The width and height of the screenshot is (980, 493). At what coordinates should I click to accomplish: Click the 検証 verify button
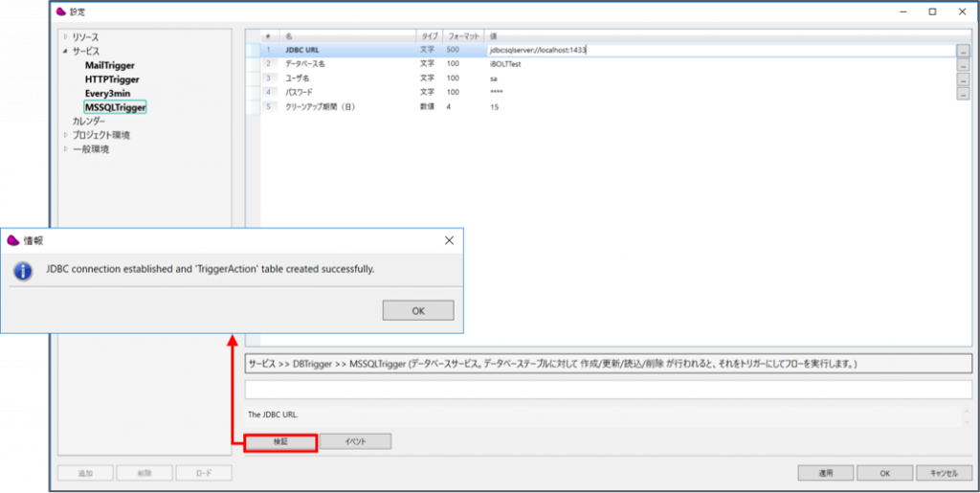tap(280, 441)
